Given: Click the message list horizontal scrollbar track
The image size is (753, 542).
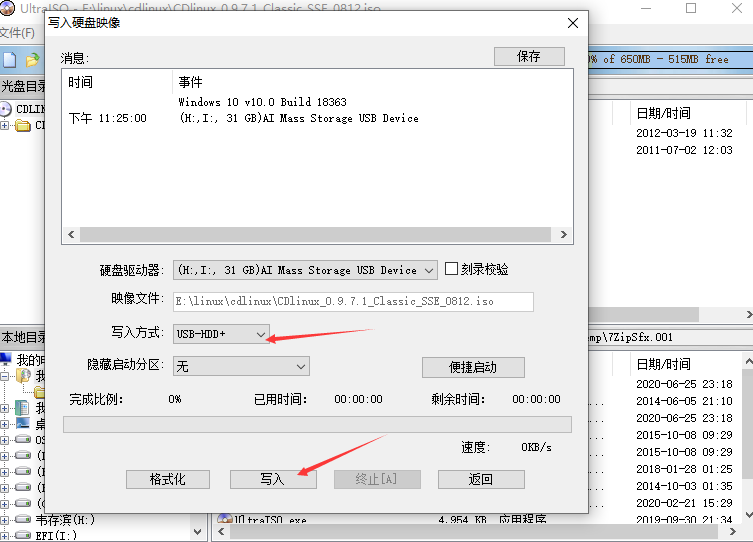Looking at the screenshot, I should pos(315,234).
